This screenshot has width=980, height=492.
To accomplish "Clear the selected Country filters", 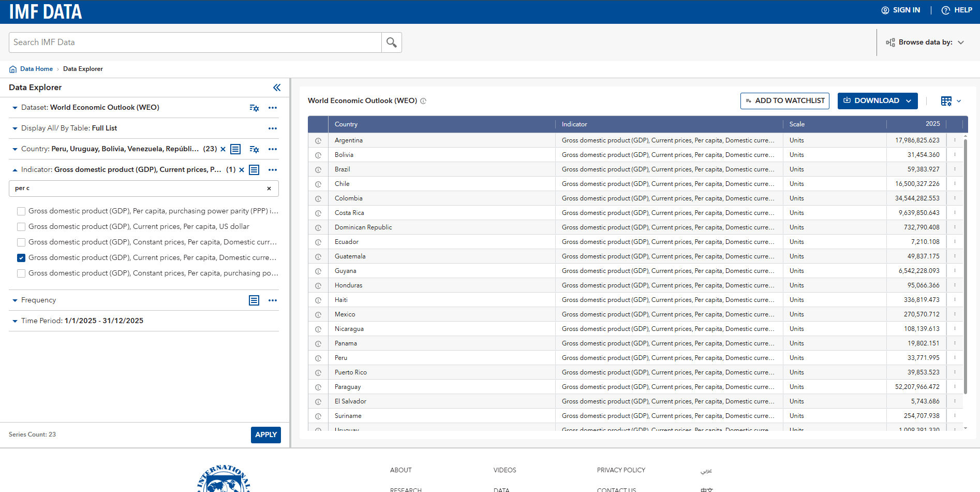I will coord(223,149).
